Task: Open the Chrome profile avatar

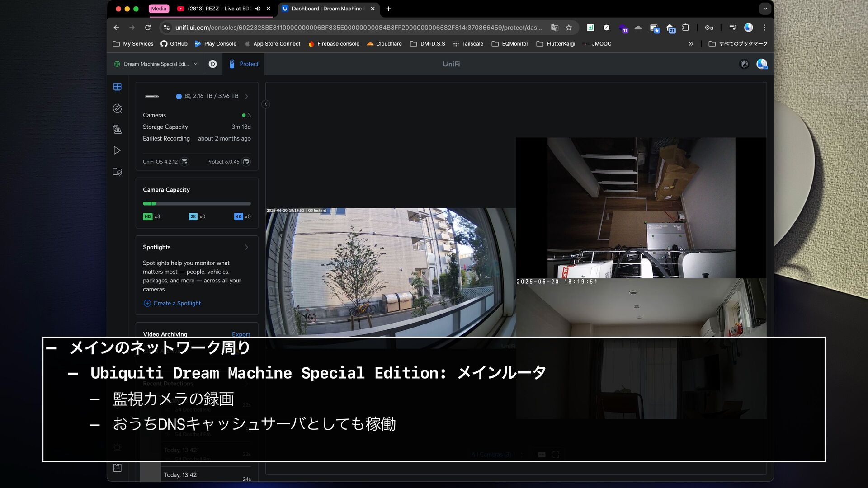Action: coord(749,28)
